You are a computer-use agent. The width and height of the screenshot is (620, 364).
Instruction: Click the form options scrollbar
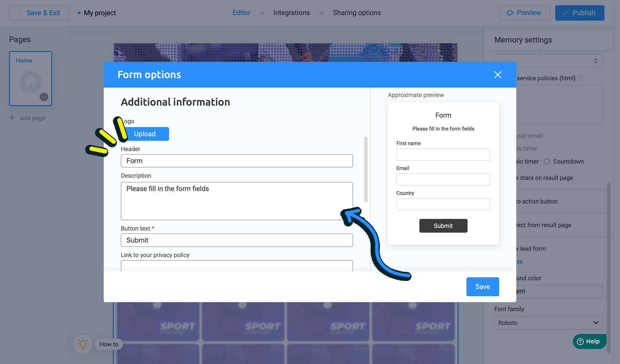[366, 169]
